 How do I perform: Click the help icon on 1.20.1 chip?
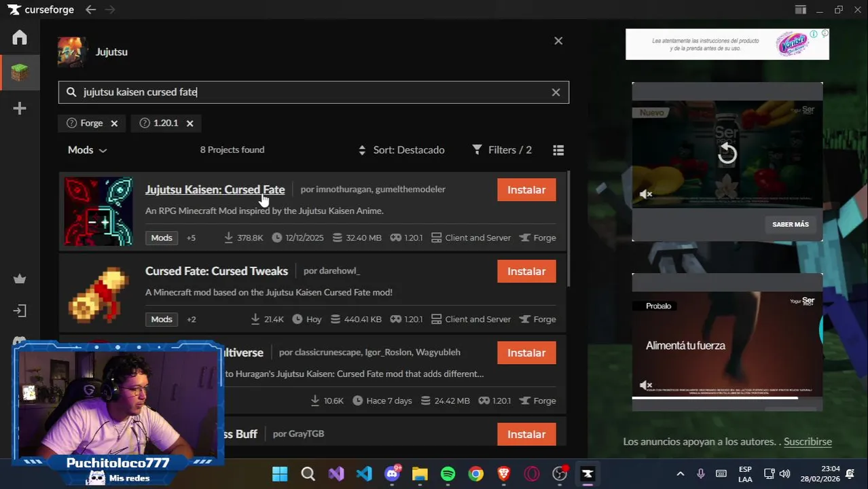coord(144,123)
